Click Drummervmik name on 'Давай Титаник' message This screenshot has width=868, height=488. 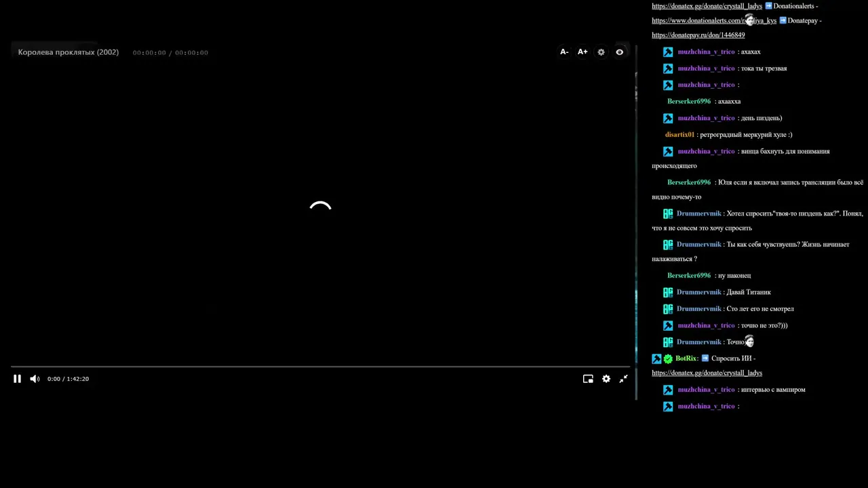coord(699,292)
